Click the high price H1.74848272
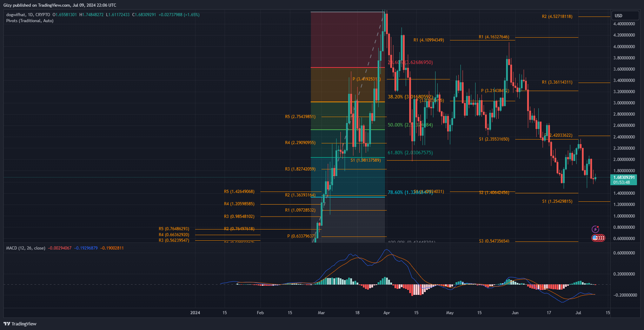644x330 pixels. point(92,15)
